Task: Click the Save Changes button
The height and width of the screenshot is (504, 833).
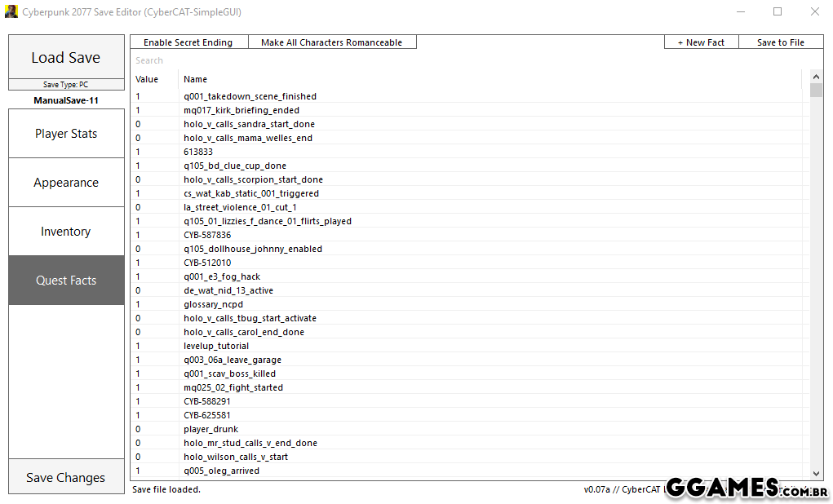Action: pyautogui.click(x=65, y=478)
